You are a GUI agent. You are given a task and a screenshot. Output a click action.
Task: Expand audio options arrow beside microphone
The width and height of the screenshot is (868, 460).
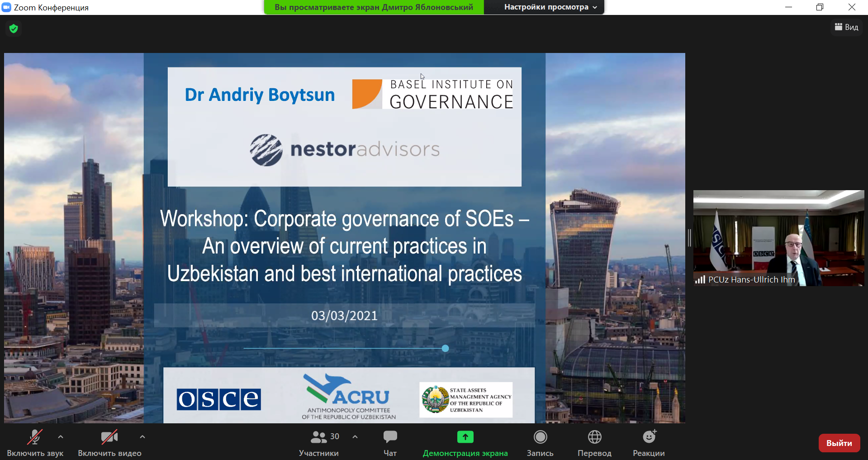point(61,437)
